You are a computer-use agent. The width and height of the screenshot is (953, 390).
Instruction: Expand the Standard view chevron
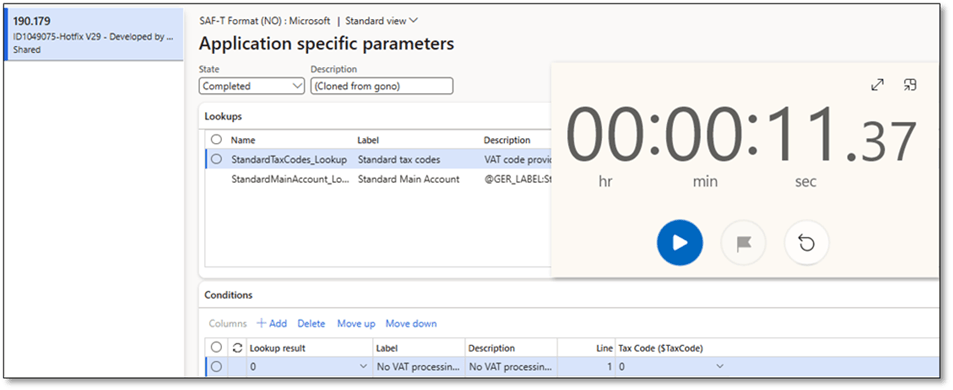(414, 21)
